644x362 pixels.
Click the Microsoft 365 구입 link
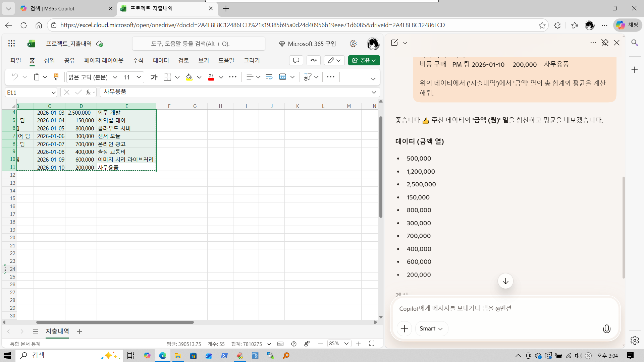point(307,44)
